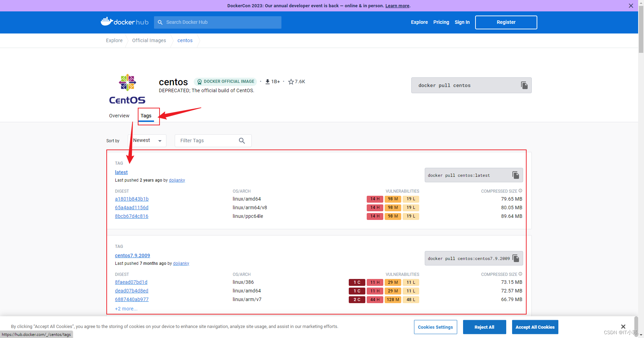Click the scrollbar up arrow
This screenshot has width=644, height=338.
coord(641,2)
